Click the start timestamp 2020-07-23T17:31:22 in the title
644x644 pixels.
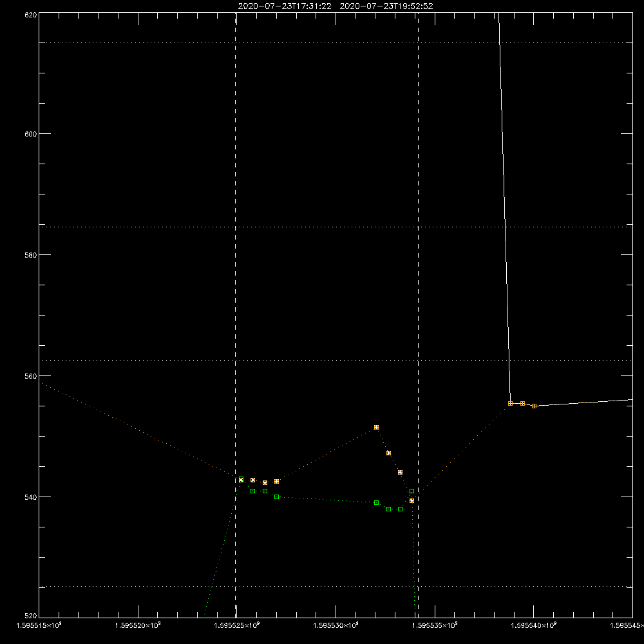click(x=285, y=6)
